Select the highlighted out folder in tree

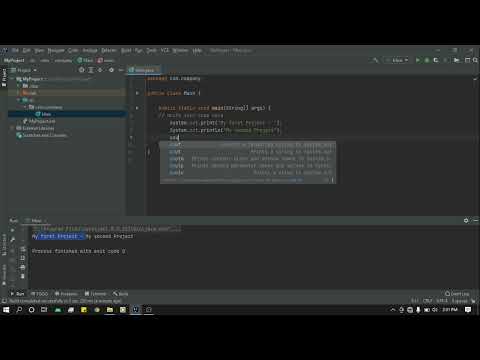click(29, 93)
